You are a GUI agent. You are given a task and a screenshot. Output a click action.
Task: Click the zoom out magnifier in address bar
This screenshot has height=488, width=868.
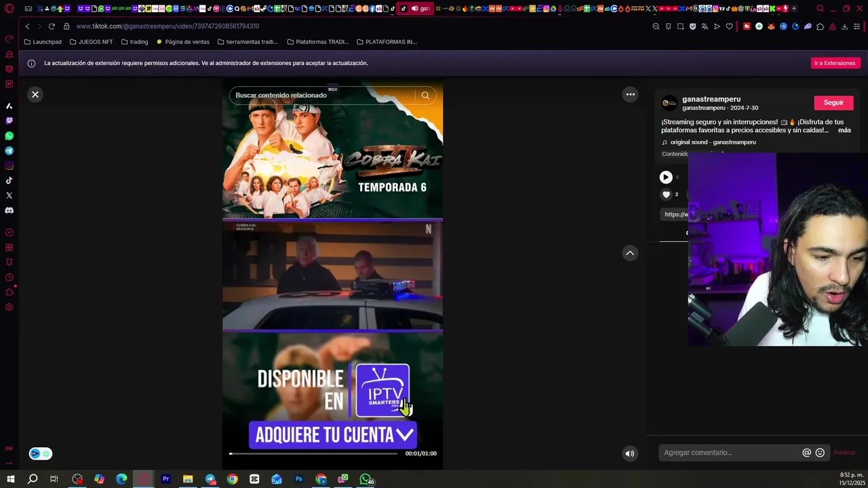656,26
